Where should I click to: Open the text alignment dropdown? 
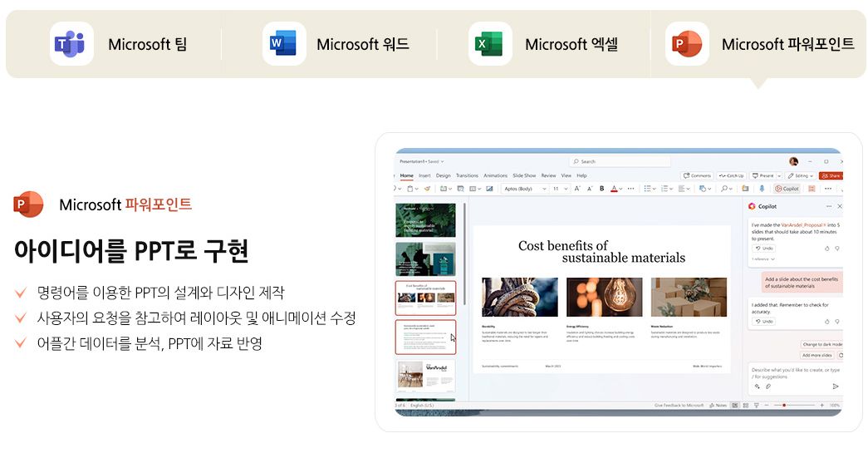click(x=684, y=189)
